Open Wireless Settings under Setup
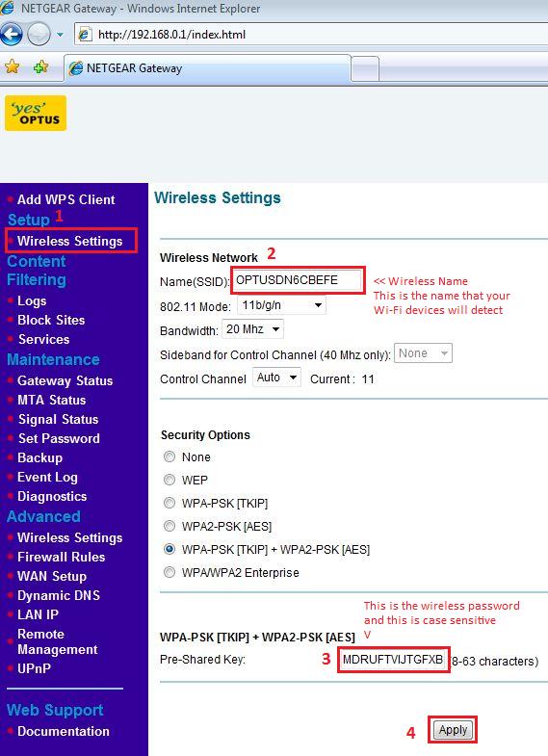This screenshot has width=548, height=756. pyautogui.click(x=70, y=241)
